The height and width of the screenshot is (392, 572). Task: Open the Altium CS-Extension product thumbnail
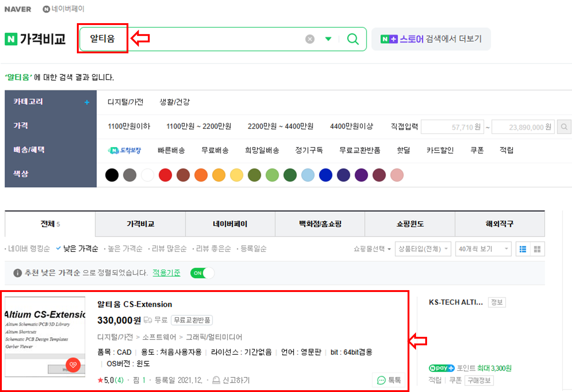coord(45,337)
